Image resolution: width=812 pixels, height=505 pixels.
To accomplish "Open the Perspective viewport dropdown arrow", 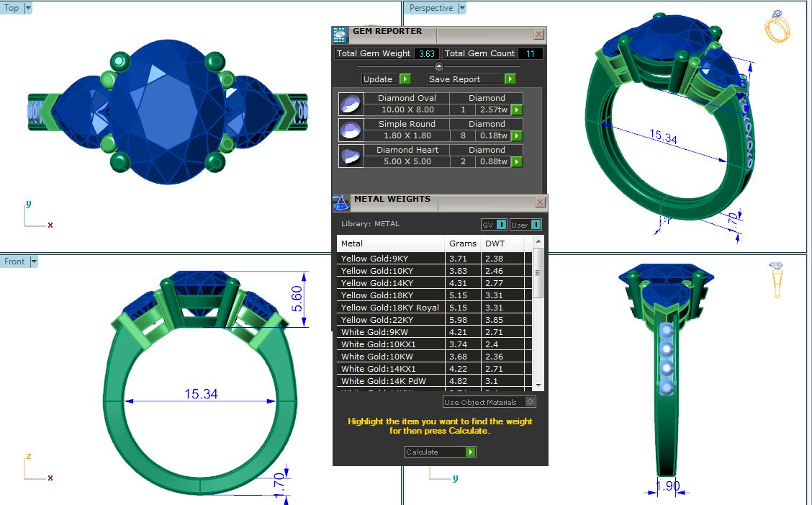I will 462,8.
